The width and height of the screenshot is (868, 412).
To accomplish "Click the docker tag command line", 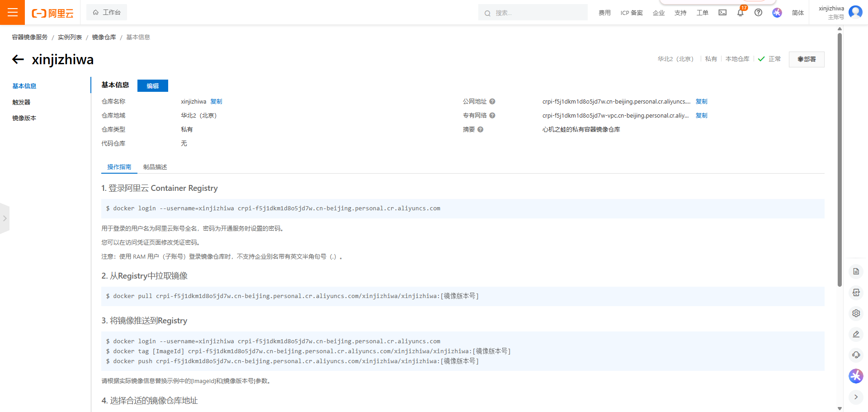I will point(308,351).
